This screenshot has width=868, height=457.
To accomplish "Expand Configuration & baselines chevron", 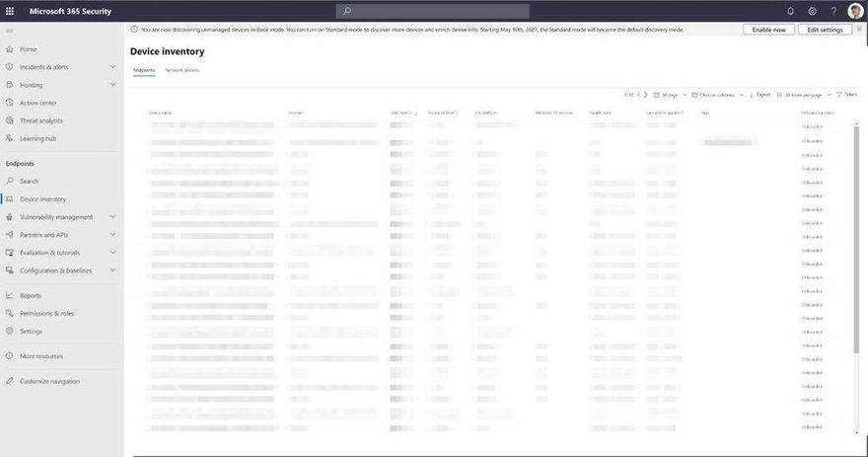I will (x=112, y=270).
